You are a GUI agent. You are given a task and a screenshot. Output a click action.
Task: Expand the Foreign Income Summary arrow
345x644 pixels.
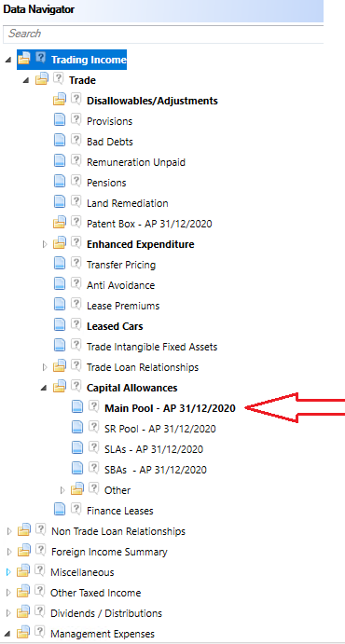tap(9, 552)
